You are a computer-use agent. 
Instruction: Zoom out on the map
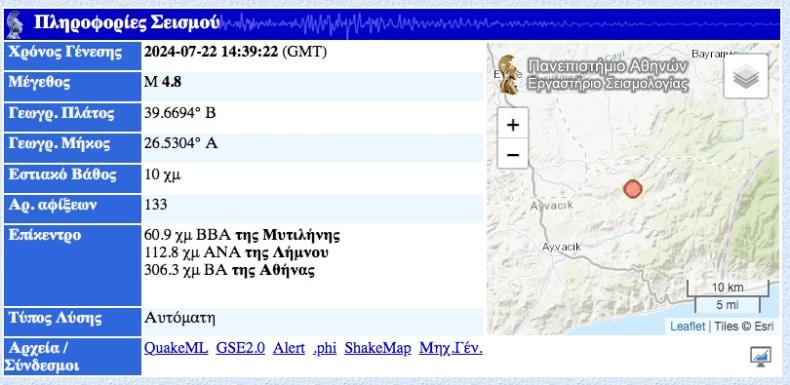513,154
